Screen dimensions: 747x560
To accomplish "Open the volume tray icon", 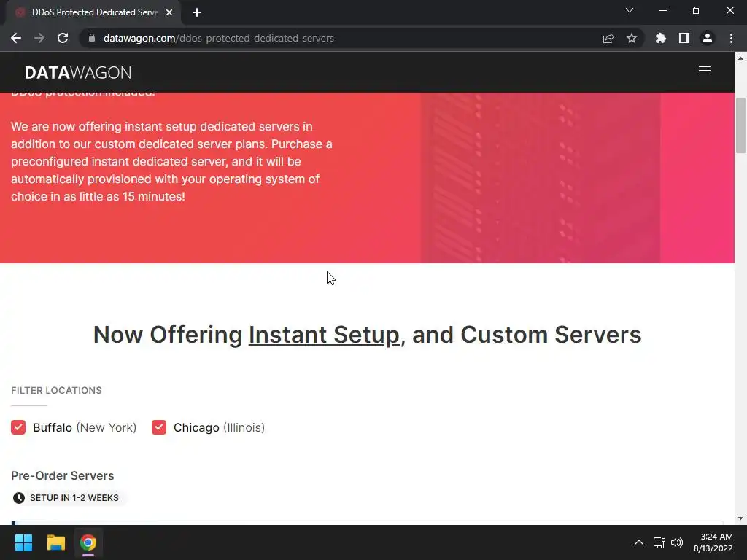I will [x=676, y=542].
